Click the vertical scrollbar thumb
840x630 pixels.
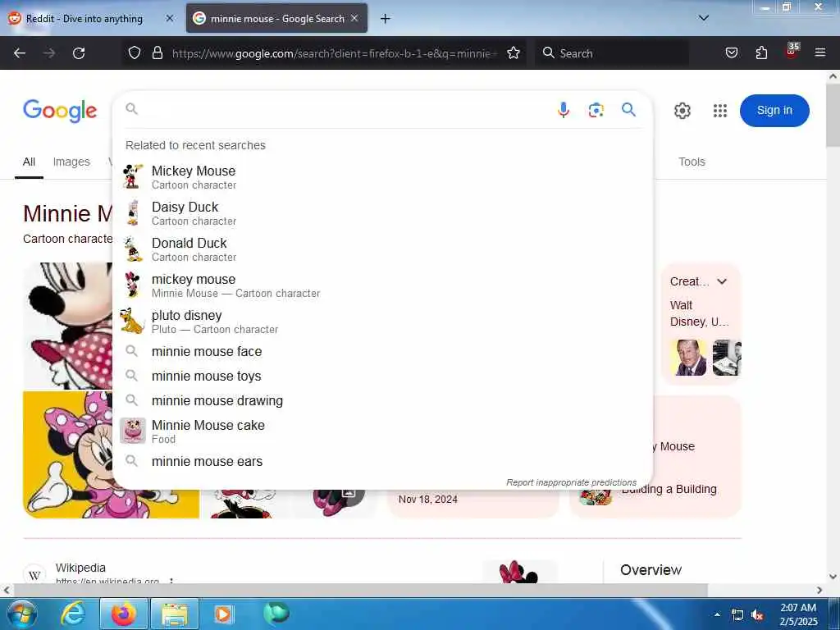[833, 115]
